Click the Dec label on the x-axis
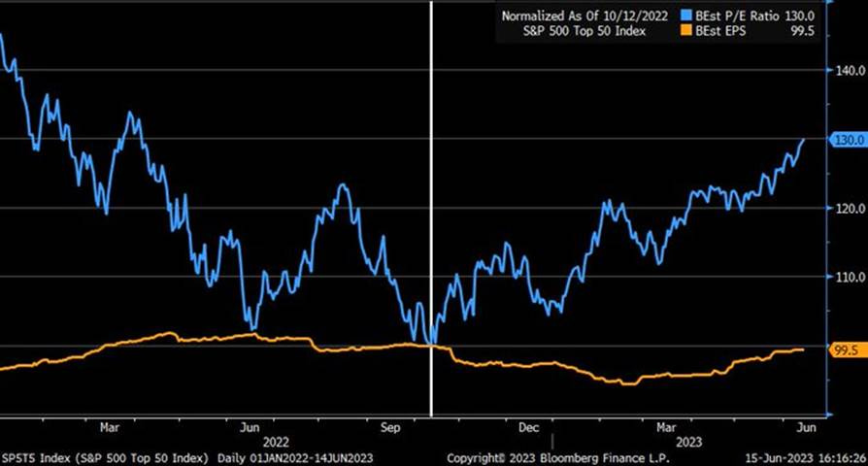Screen dimensions: 868x466 coord(528,428)
